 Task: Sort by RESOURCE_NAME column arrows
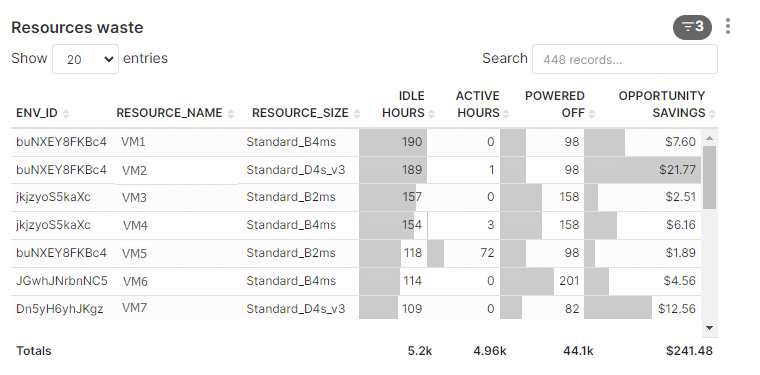[x=231, y=114]
